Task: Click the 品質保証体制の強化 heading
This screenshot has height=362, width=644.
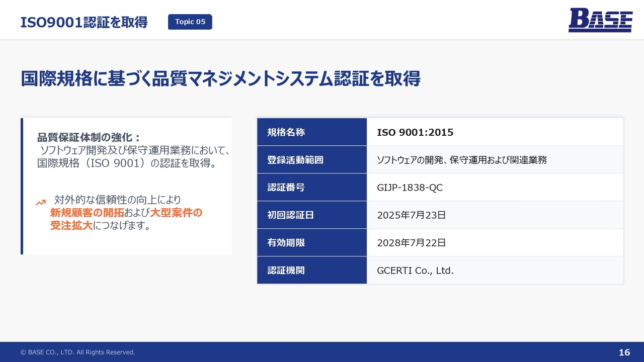Action: click(x=88, y=138)
